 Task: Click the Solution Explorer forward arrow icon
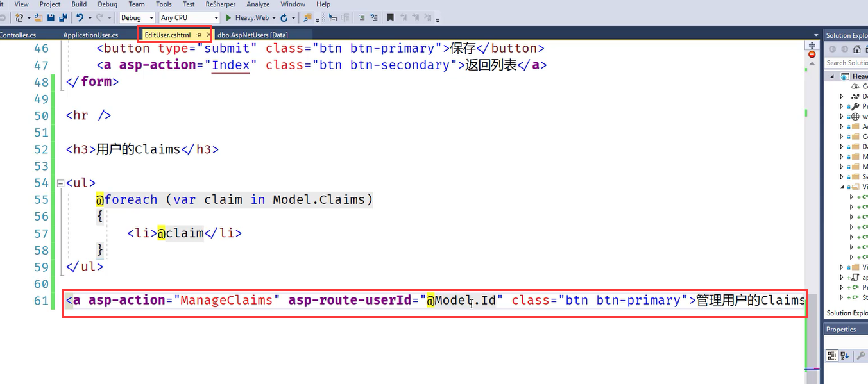[845, 49]
